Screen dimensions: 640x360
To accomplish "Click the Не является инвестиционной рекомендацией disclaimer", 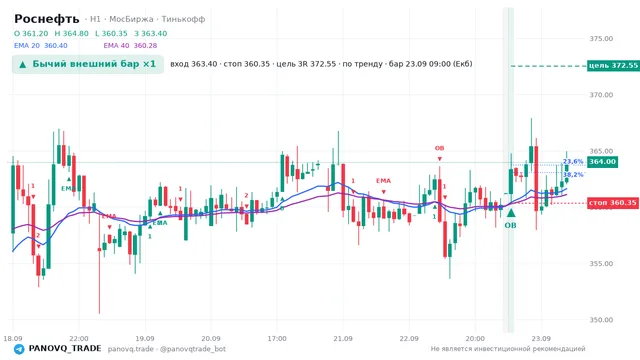I will click(508, 349).
